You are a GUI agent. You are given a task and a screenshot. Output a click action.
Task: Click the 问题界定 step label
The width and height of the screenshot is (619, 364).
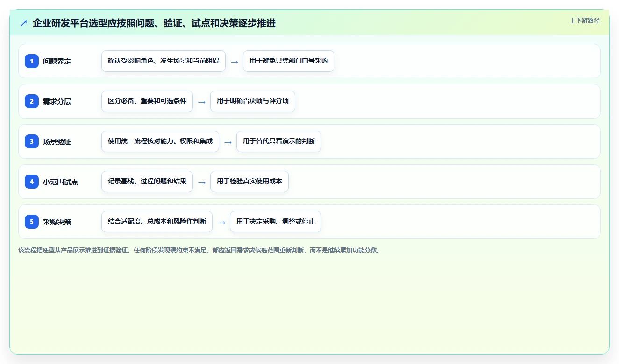tap(57, 61)
